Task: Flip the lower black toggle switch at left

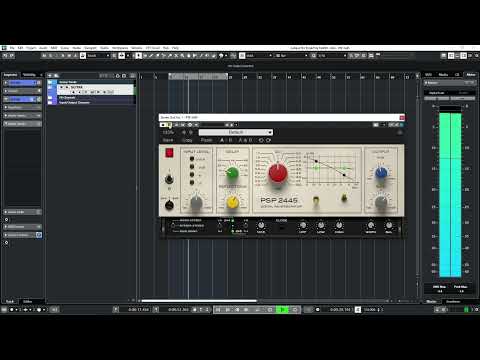Action: [x=169, y=205]
